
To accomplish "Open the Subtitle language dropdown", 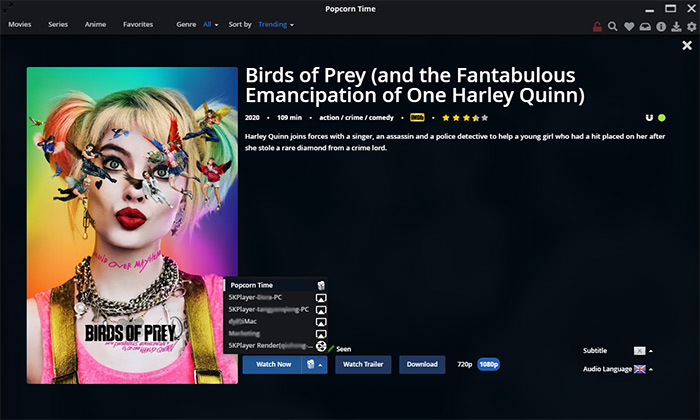I will pos(643,351).
